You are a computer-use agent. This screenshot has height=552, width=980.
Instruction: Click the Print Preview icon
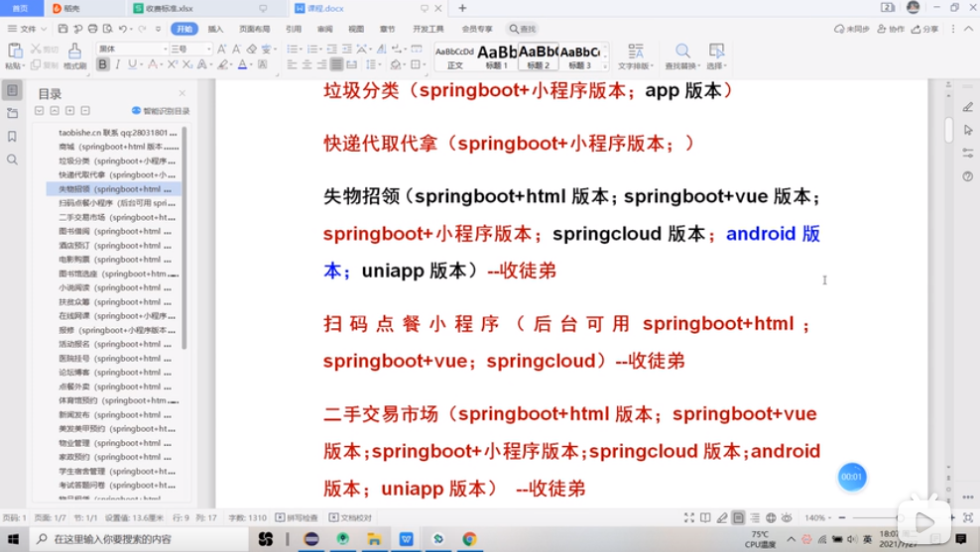(107, 29)
